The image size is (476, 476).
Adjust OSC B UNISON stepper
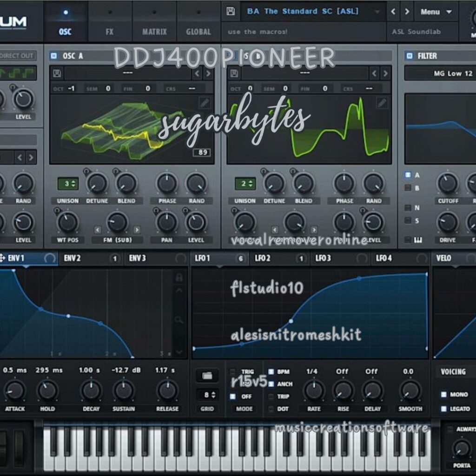(245, 183)
